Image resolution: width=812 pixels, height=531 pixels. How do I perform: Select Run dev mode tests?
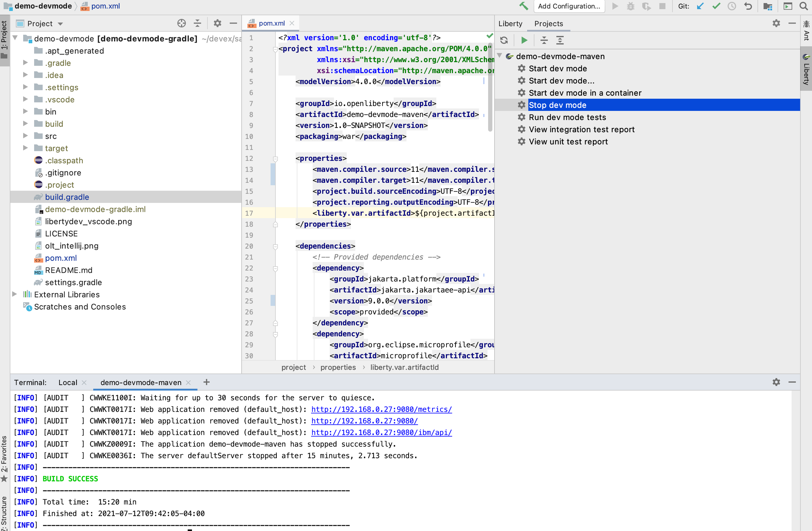[567, 117]
